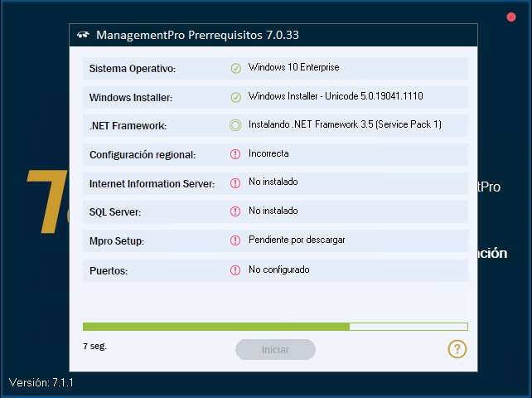Click the 'Puertos:' label
Image resolution: width=532 pixels, height=398 pixels.
[x=109, y=271]
